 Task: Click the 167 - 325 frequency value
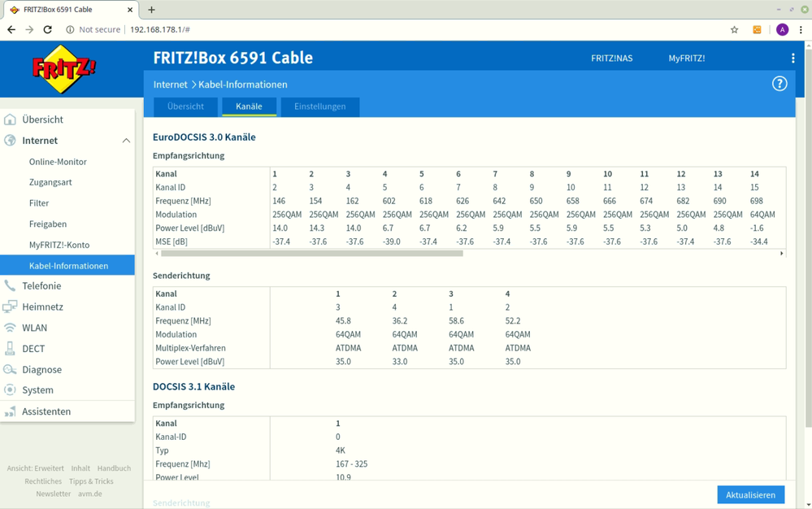[x=352, y=464]
